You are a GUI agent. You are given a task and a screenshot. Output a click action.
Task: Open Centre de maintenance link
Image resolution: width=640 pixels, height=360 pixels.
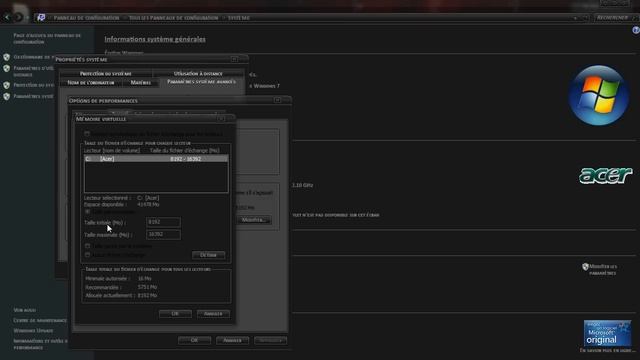pyautogui.click(x=40, y=320)
